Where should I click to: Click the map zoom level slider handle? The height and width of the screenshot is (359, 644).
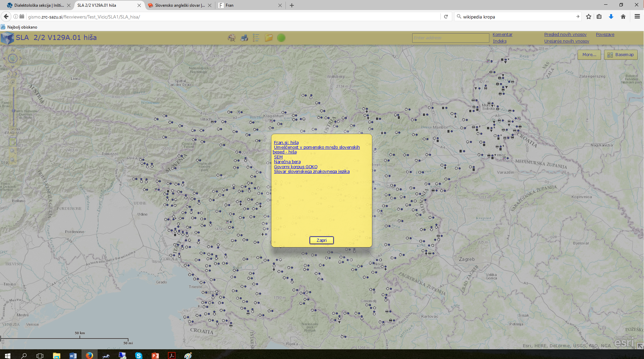click(13, 110)
